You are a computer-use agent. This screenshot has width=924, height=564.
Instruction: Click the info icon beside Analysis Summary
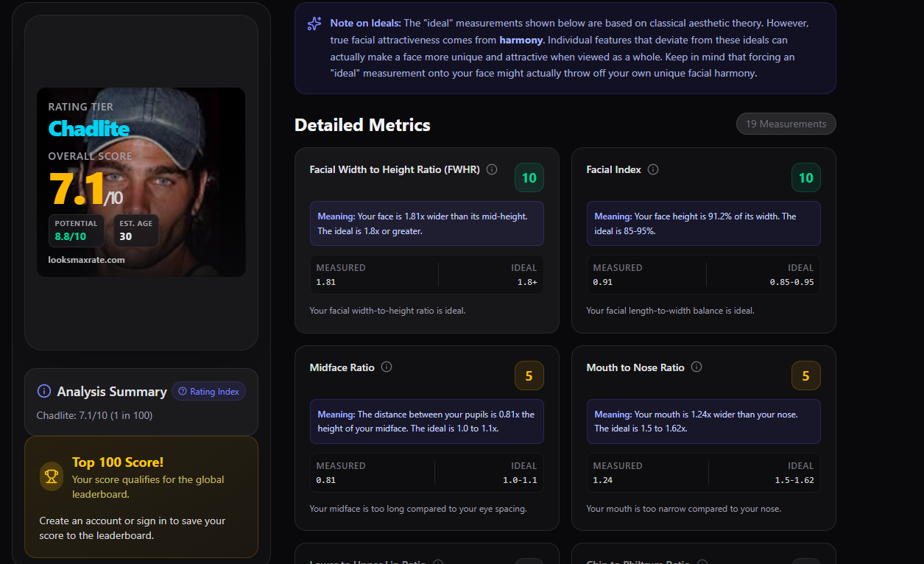pyautogui.click(x=44, y=392)
